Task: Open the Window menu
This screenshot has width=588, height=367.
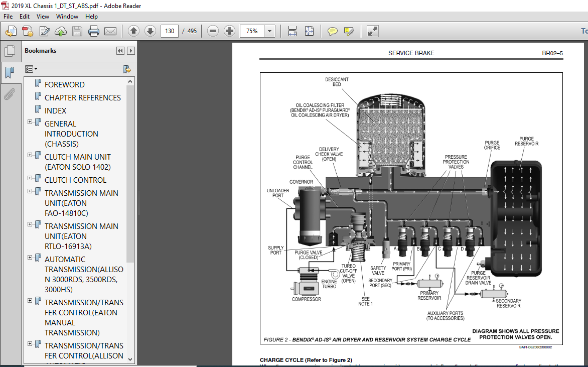Action: click(67, 17)
